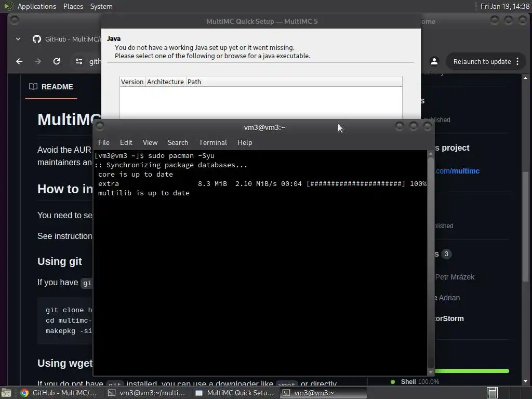Open the terminal Edit menu

(x=126, y=142)
